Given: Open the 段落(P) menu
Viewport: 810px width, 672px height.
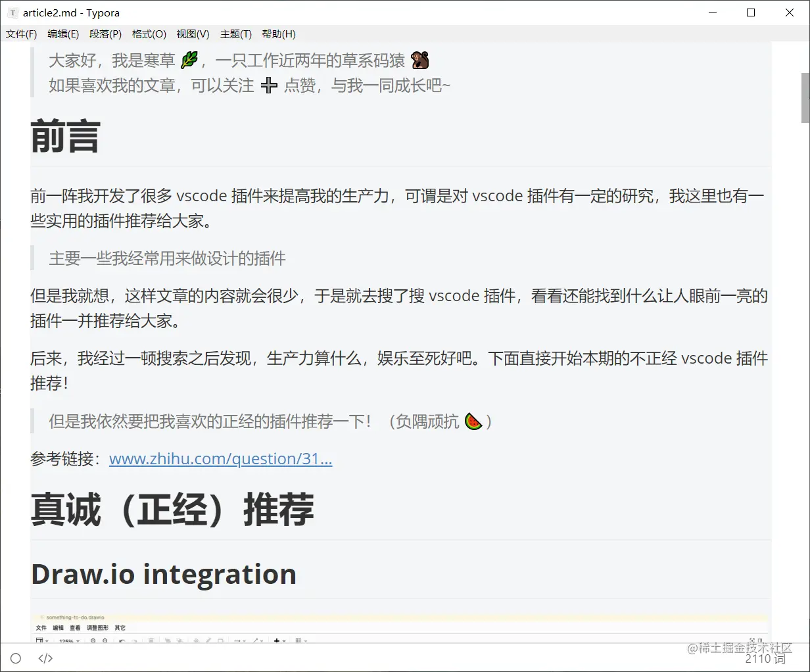Looking at the screenshot, I should click(x=106, y=34).
